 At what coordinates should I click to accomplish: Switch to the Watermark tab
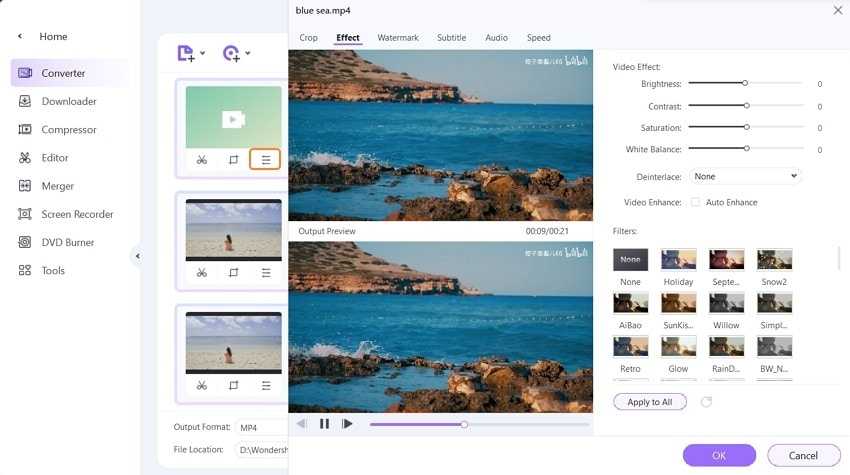(398, 38)
